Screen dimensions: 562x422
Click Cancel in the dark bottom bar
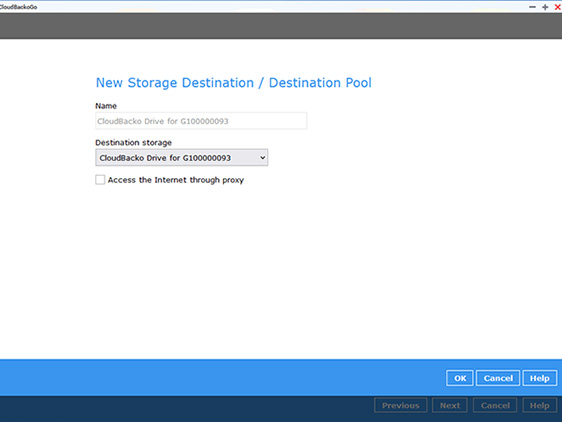tap(495, 406)
